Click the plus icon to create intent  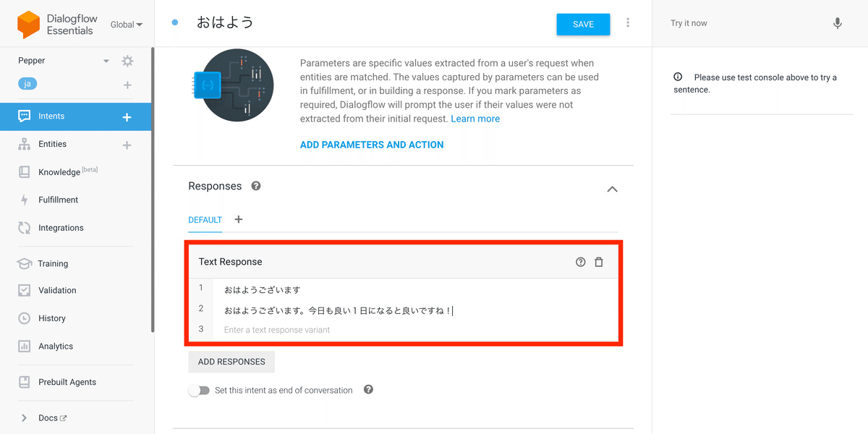pos(127,116)
